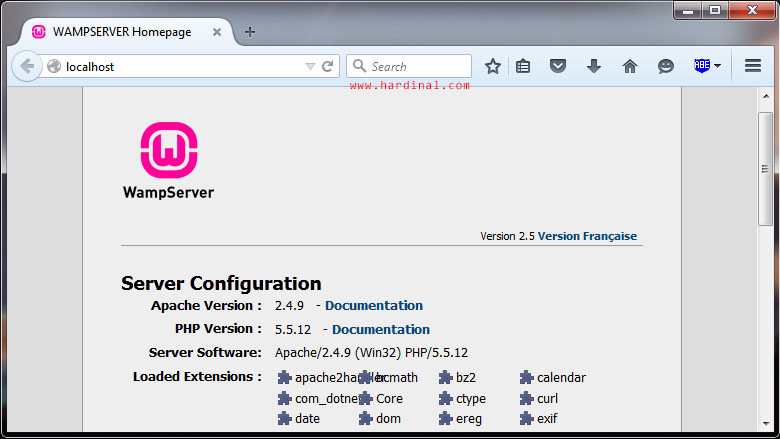Click the apache2handler extension puzzle icon
Screen dimensions: 780x439
284,377
